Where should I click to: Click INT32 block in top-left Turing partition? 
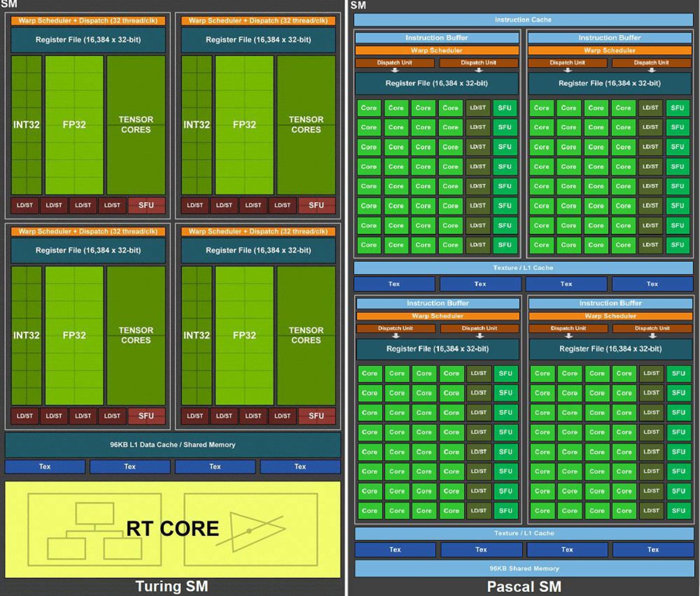(26, 125)
